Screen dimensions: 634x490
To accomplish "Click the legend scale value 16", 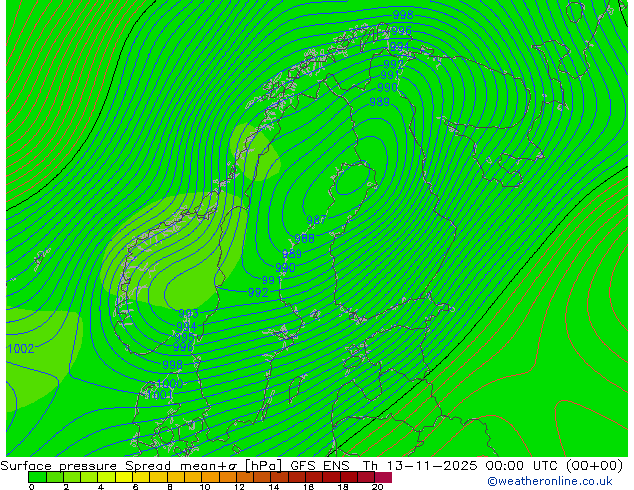I will pyautogui.click(x=309, y=487).
